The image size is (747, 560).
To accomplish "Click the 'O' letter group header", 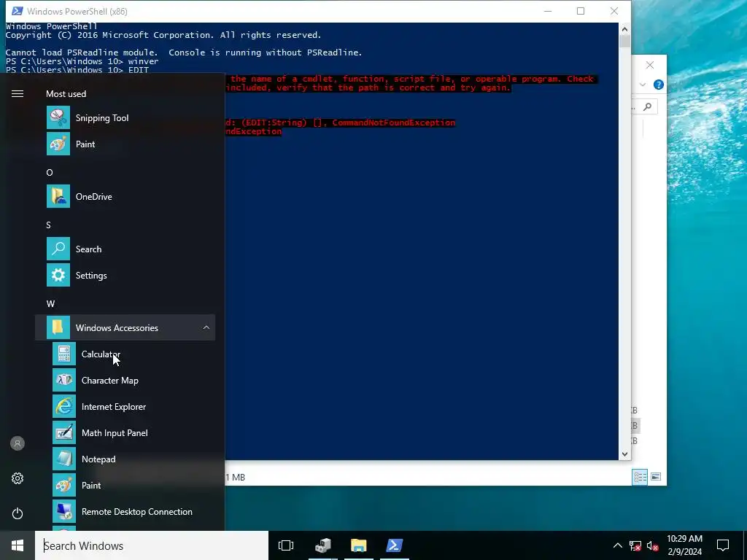I will pyautogui.click(x=49, y=172).
